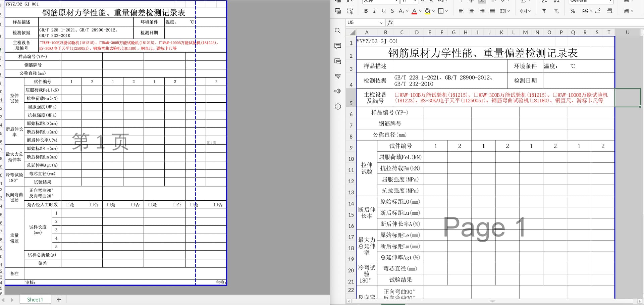
Task: Select column U header
Action: point(628,33)
